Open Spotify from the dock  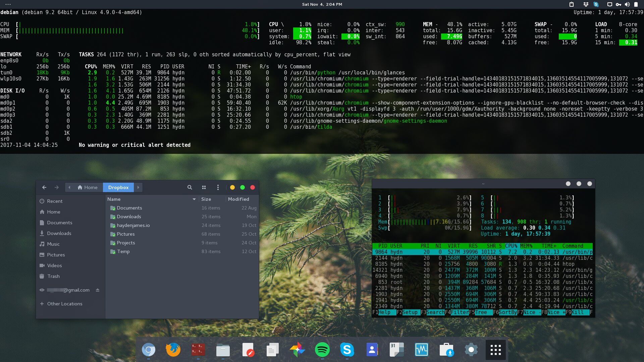pos(322,350)
